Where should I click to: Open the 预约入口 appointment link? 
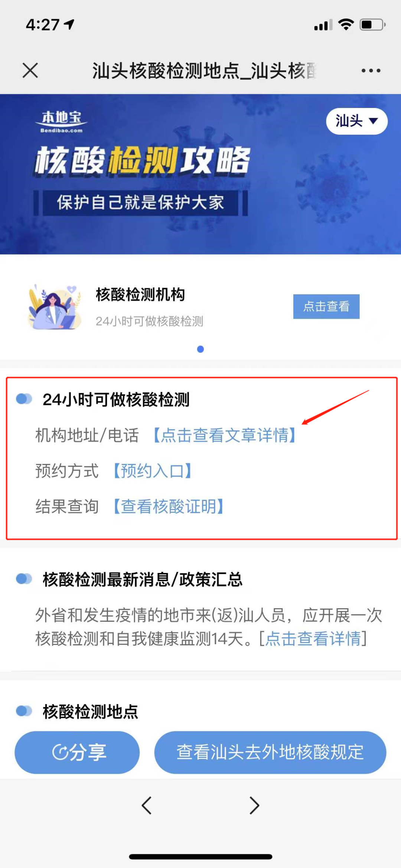[152, 471]
